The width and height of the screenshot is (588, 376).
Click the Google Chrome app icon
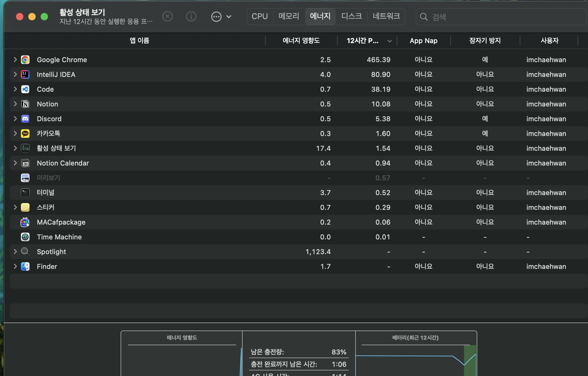tap(25, 60)
